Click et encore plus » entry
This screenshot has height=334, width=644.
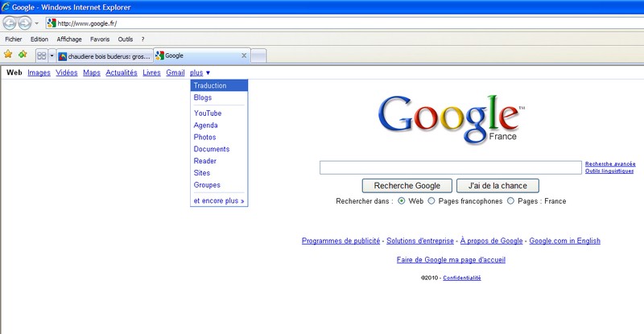tap(219, 200)
